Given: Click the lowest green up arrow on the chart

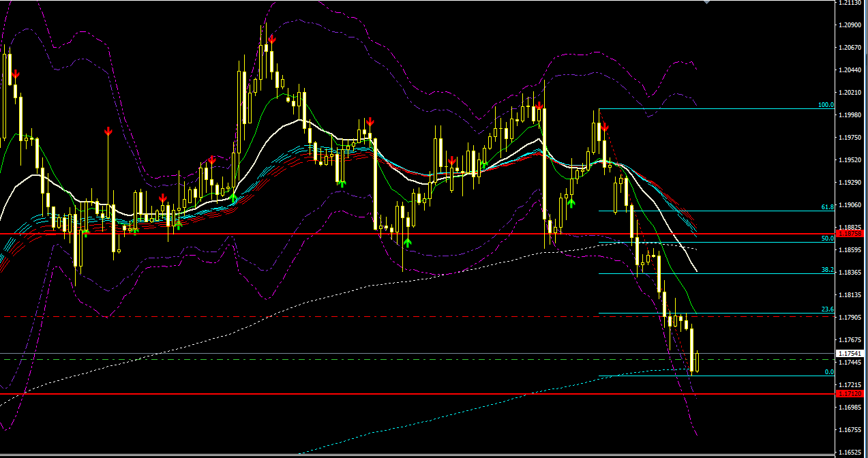Looking at the screenshot, I should coord(407,242).
